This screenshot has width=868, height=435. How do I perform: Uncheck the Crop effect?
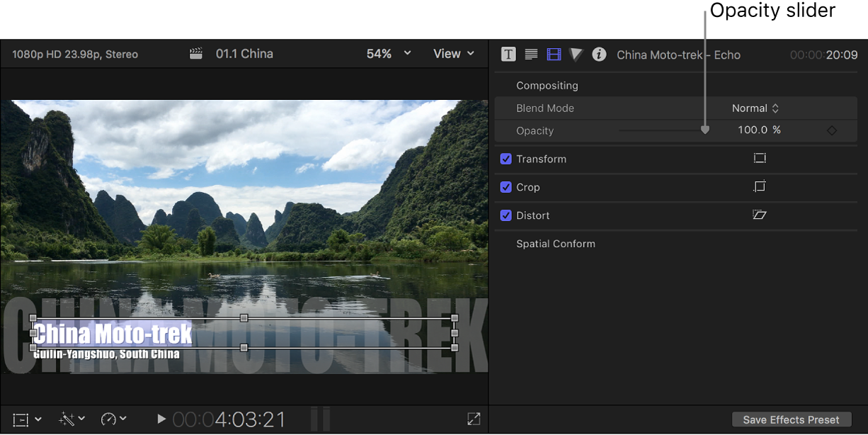(506, 187)
